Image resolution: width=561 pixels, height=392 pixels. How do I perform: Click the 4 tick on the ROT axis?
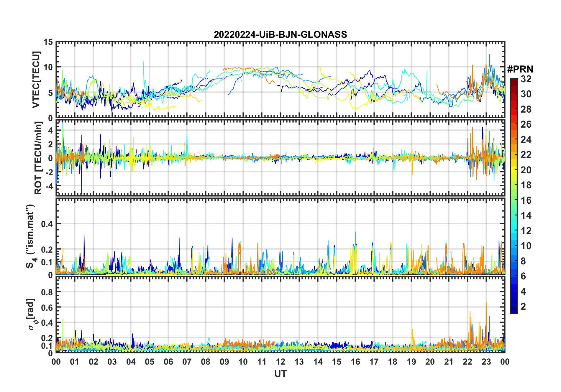coord(51,130)
